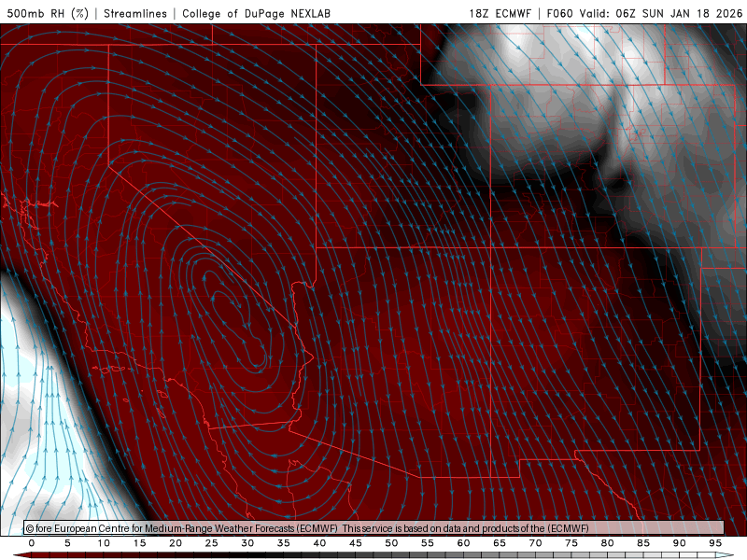
Task: Click the colorbar label "45"
Action: (x=356, y=543)
